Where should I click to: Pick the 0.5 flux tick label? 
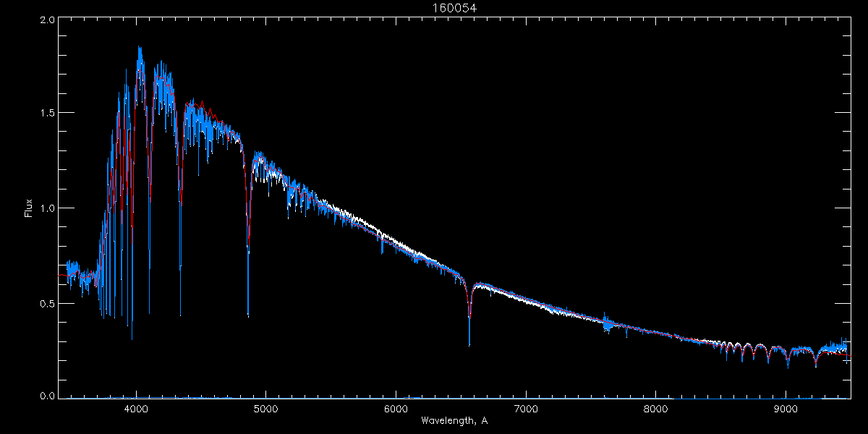pos(47,303)
